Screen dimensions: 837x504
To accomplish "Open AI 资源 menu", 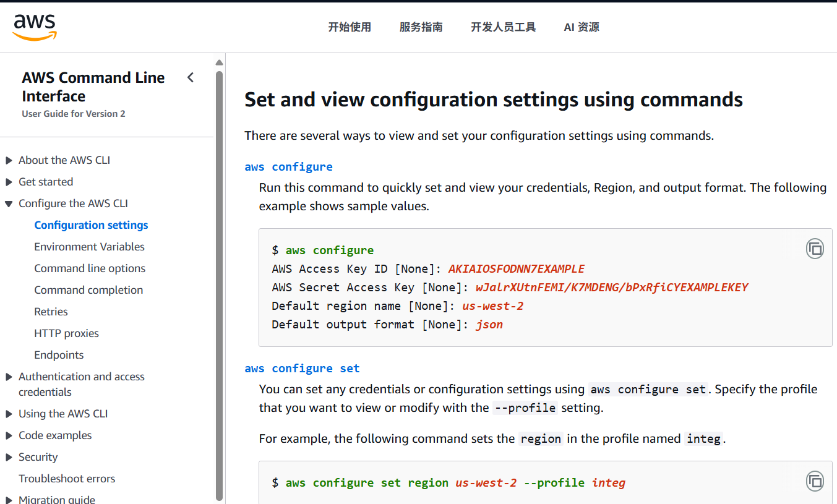I will (x=582, y=27).
